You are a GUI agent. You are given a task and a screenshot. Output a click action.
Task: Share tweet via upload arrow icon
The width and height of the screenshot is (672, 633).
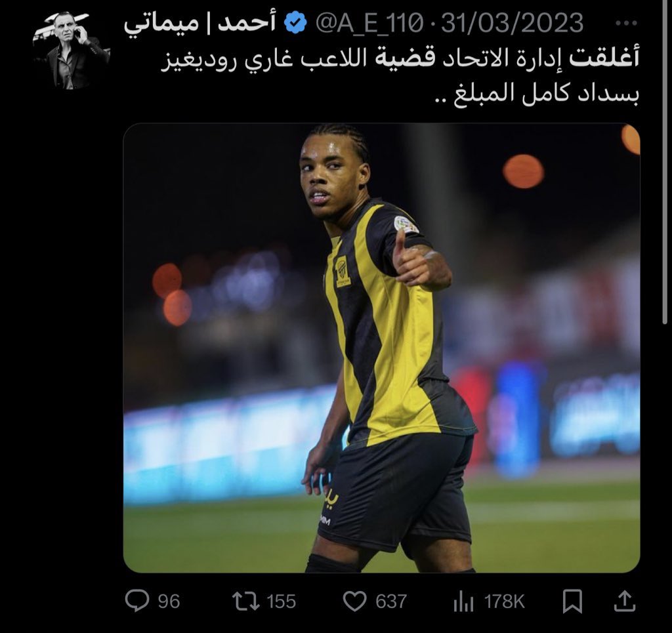pos(625,601)
